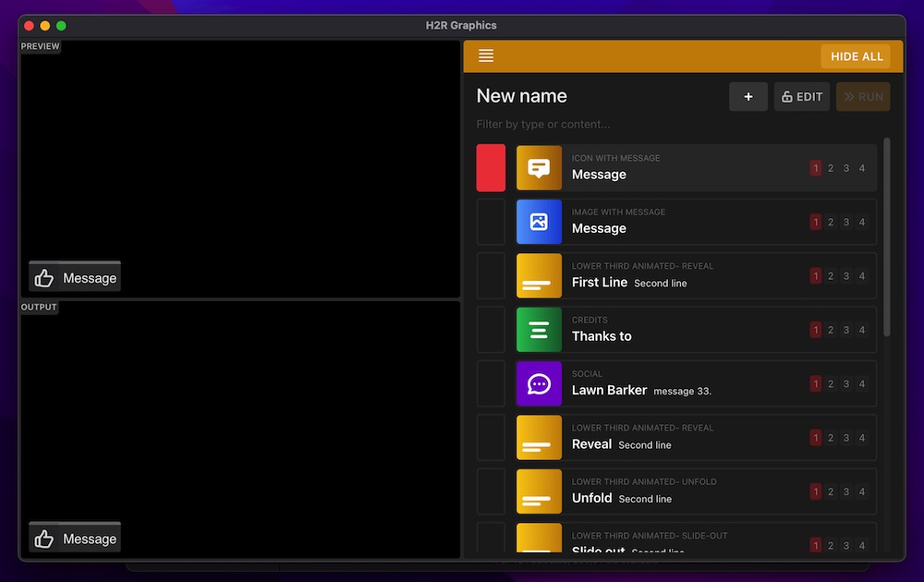924x582 pixels.
Task: Click the Lawn Barker social title
Action: tap(609, 391)
